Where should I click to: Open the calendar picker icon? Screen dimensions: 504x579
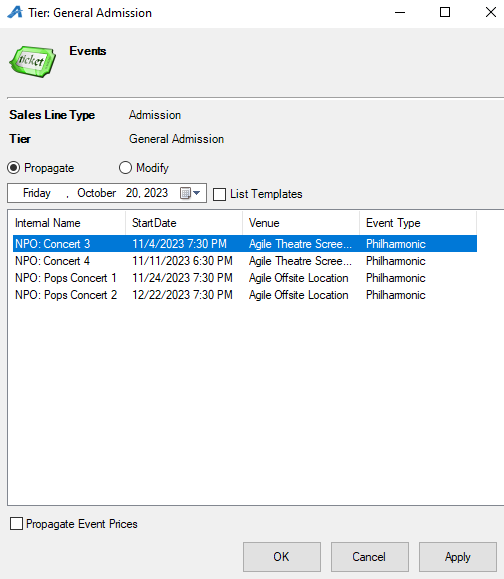tap(185, 193)
